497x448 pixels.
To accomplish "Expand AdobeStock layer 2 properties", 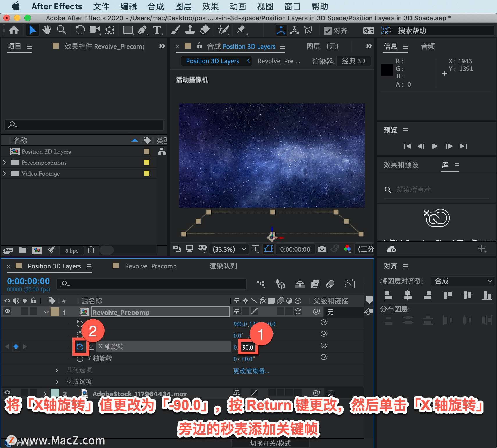I will point(45,393).
